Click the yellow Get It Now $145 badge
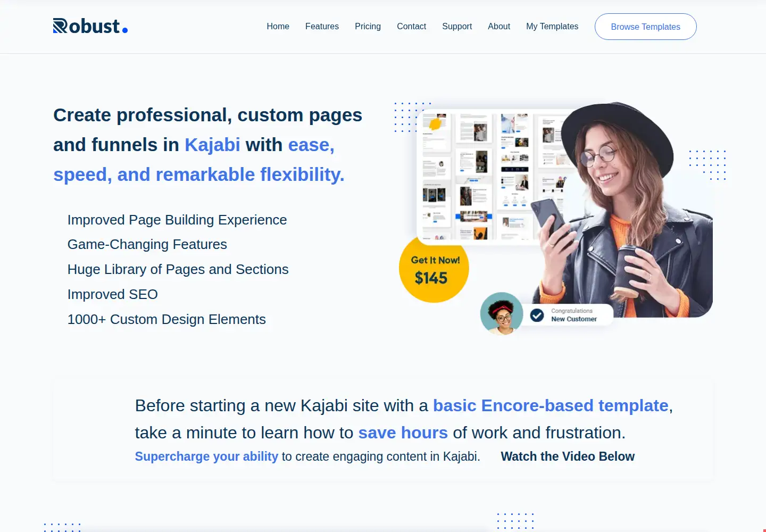The width and height of the screenshot is (766, 532). coord(434,269)
